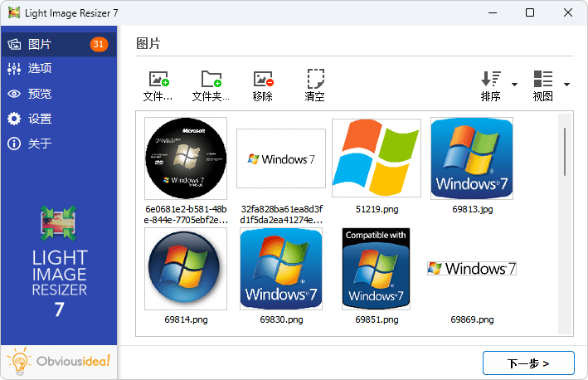The height and width of the screenshot is (380, 588).
Task: Click the file name 69830.png
Action: pyautogui.click(x=281, y=319)
